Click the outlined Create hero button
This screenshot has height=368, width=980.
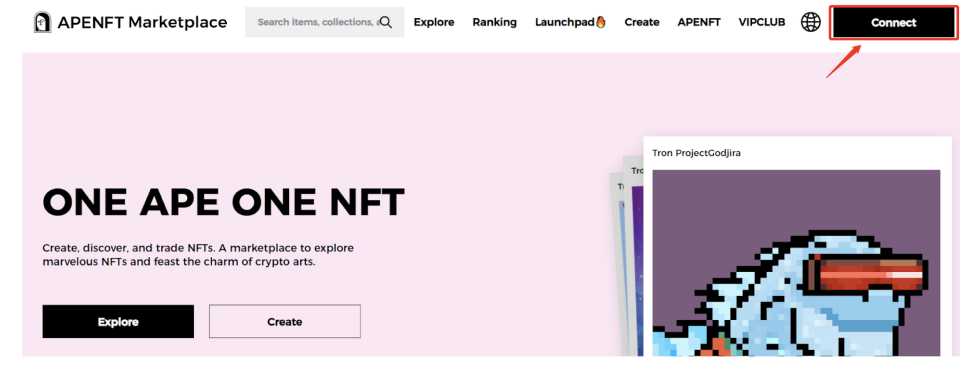point(284,321)
